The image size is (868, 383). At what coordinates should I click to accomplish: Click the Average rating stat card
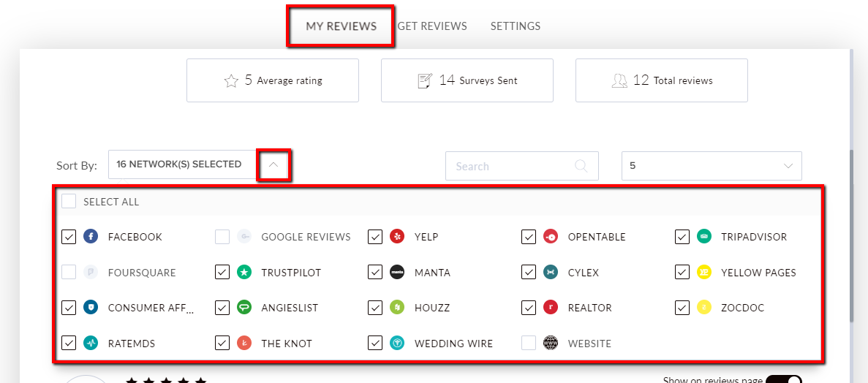(272, 81)
